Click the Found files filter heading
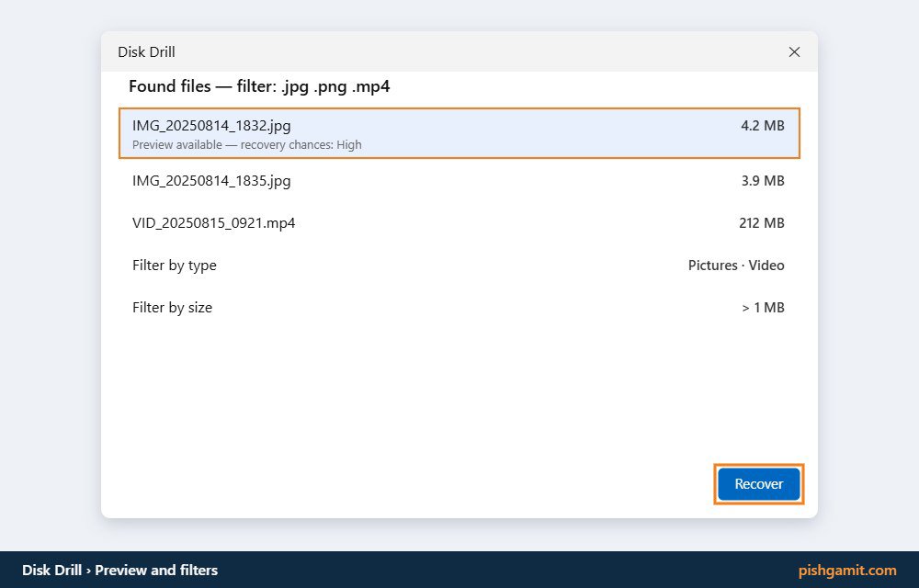This screenshot has width=919, height=588. (259, 86)
